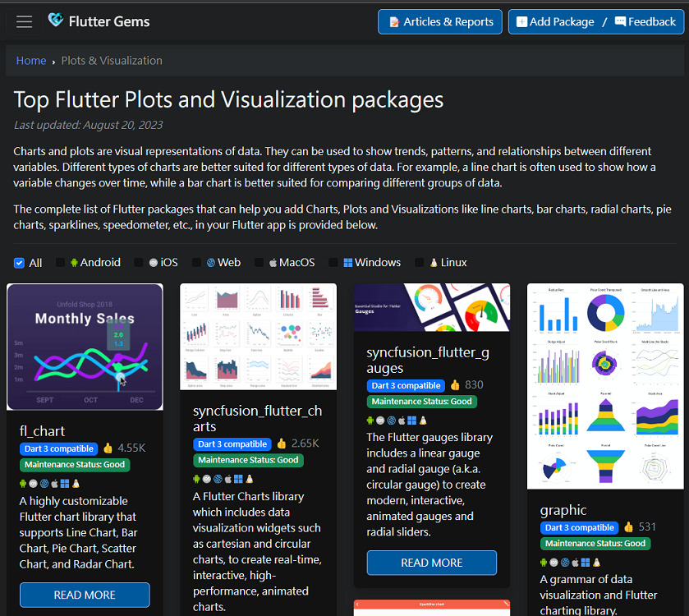The height and width of the screenshot is (616, 689).
Task: Click graphic Maintenance Status: Good badge
Action: click(x=595, y=544)
